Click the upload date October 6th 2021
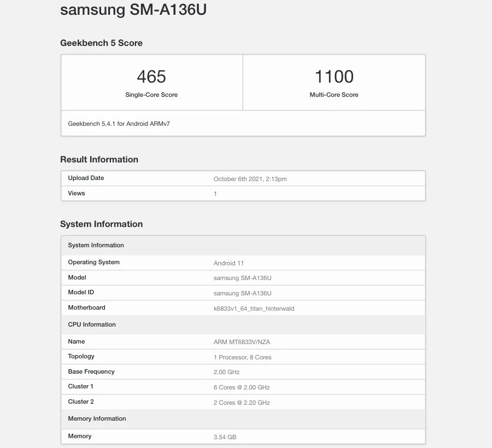 (250, 178)
